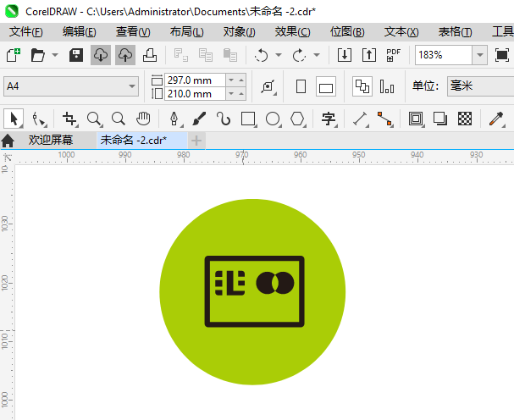Toggle full-screen preview icon

tap(502, 55)
